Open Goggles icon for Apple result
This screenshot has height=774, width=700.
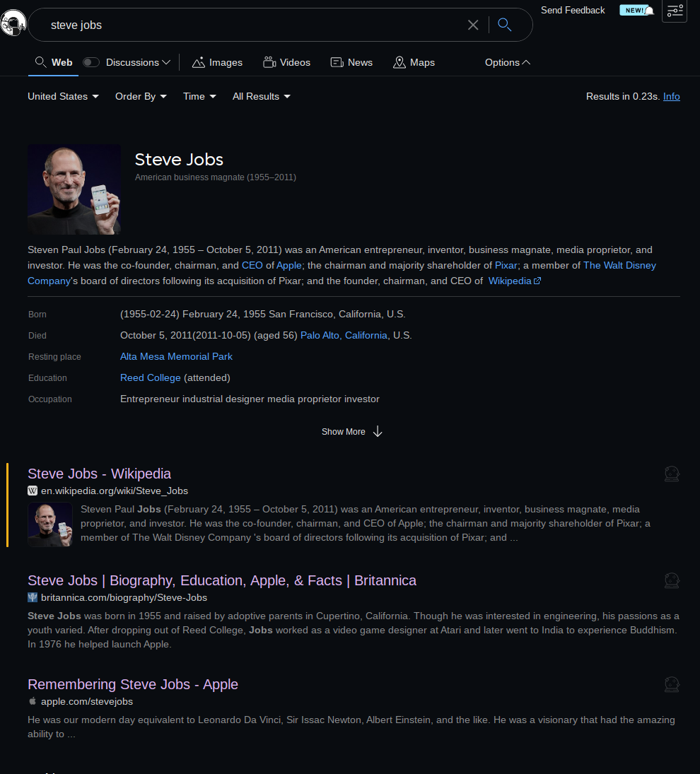[x=672, y=685]
